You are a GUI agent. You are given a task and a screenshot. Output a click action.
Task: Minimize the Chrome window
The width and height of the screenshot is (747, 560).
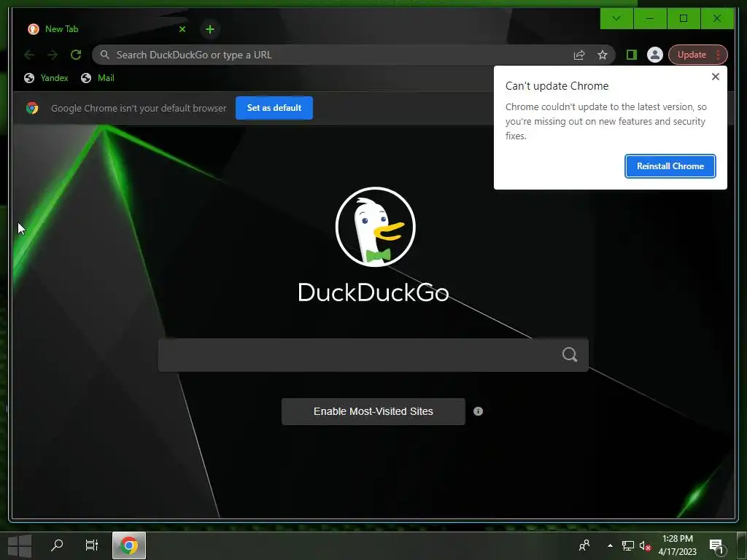tap(650, 18)
